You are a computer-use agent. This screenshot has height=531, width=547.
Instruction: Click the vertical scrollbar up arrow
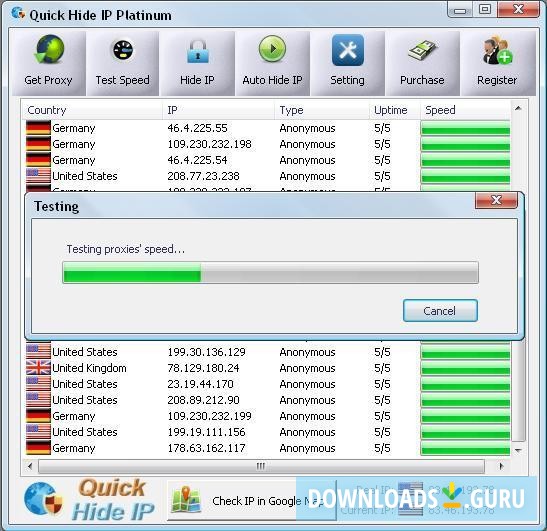coord(518,109)
